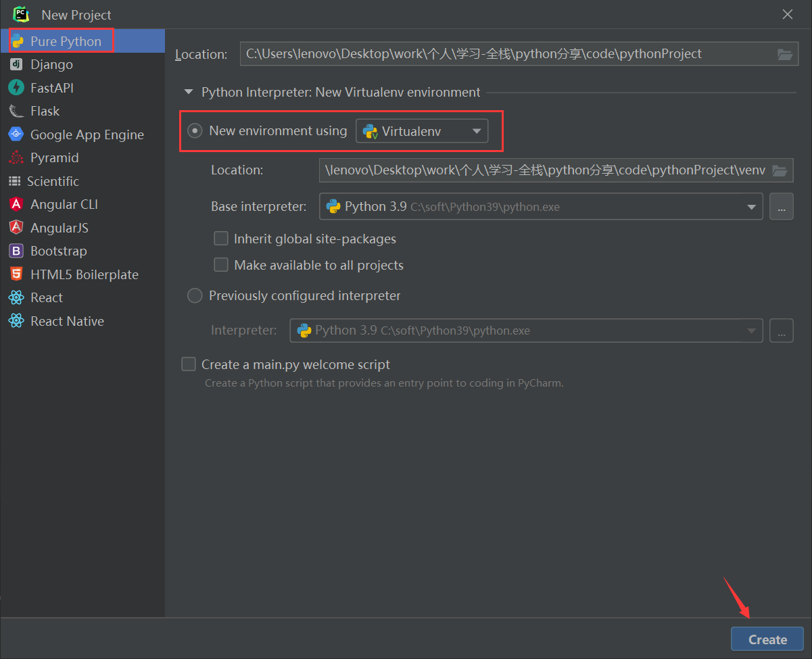Click the virtualenv Location path field
The height and width of the screenshot is (659, 812).
tap(556, 170)
